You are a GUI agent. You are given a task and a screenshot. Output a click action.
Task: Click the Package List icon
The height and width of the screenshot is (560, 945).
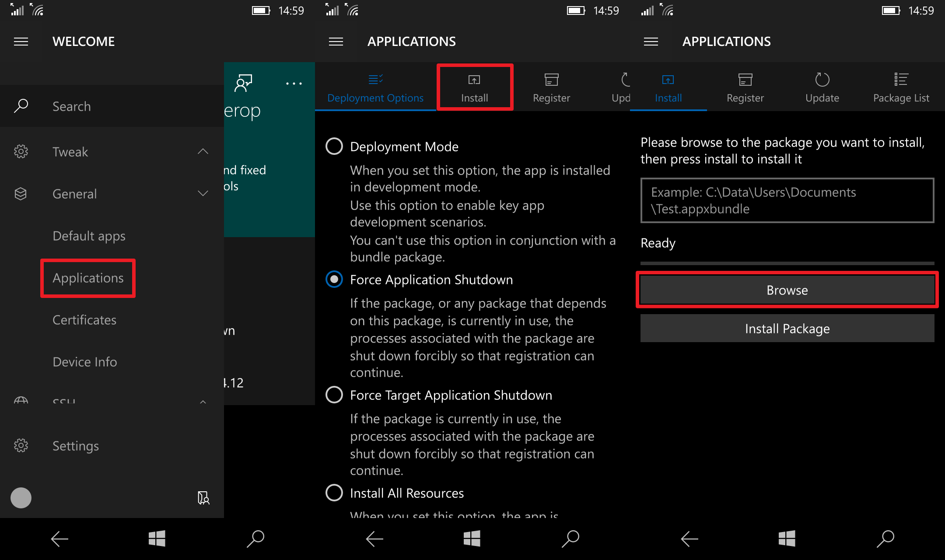click(901, 80)
